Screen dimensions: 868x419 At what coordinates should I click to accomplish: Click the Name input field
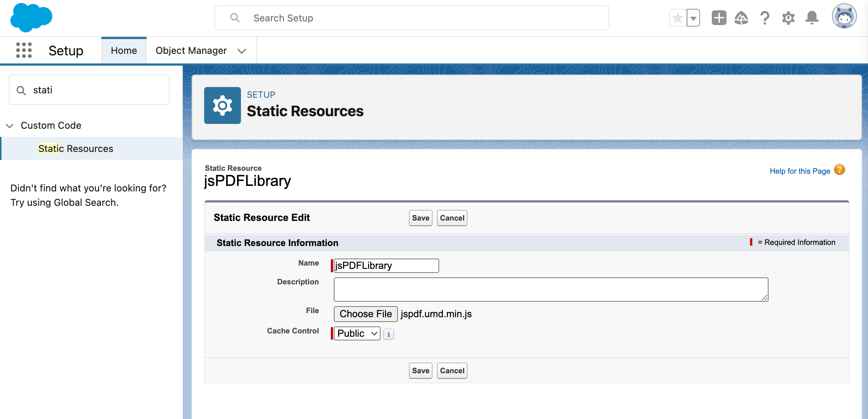click(385, 265)
